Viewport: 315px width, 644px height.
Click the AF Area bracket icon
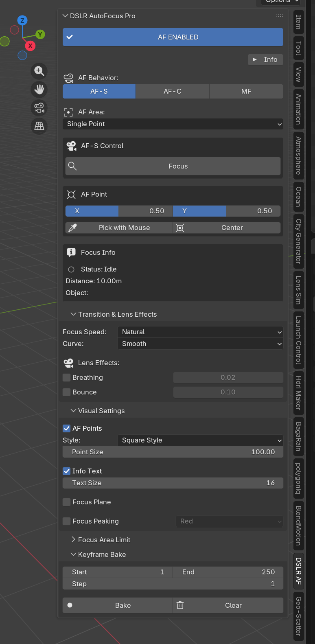68,112
